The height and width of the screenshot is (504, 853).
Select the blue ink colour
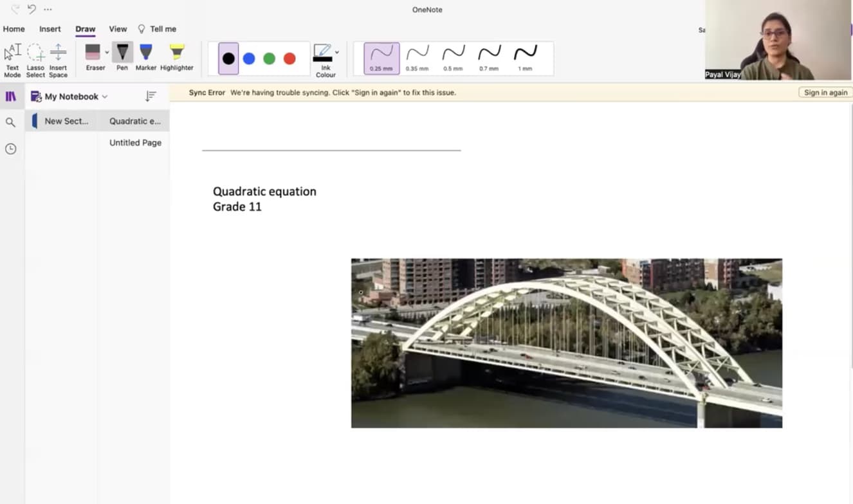(x=249, y=59)
